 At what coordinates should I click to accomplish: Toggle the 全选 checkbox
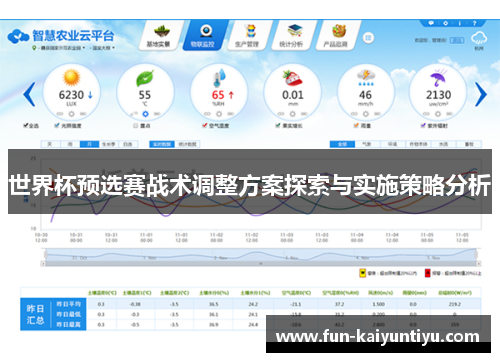[x=26, y=125]
